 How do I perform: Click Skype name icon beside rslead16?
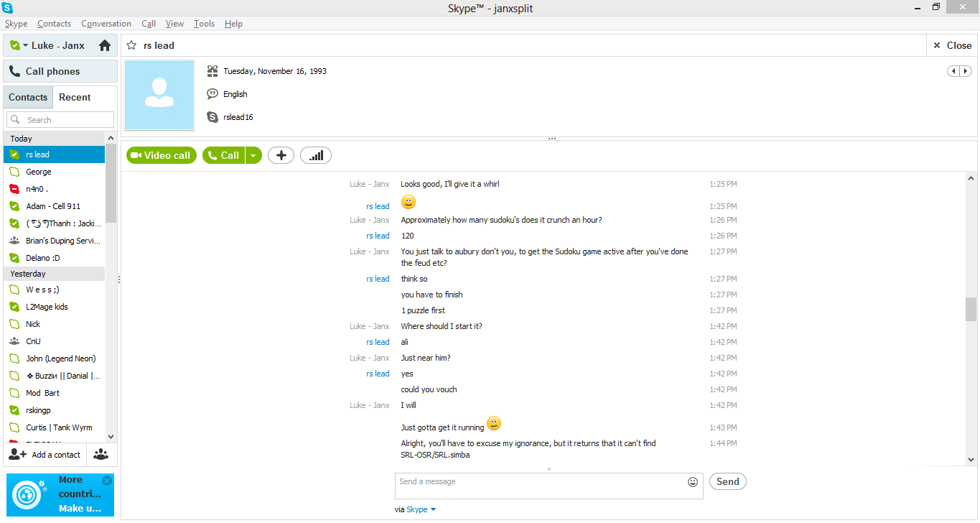[x=213, y=117]
